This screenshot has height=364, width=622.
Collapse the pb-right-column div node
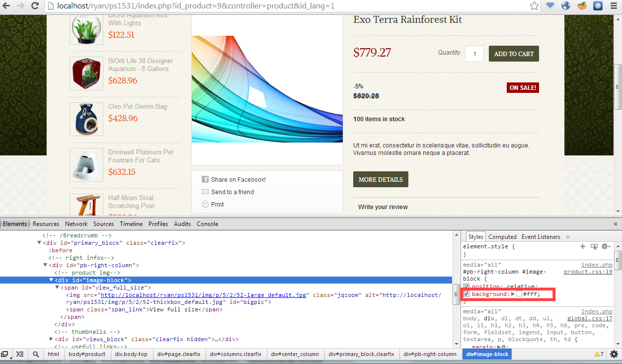tap(45, 265)
